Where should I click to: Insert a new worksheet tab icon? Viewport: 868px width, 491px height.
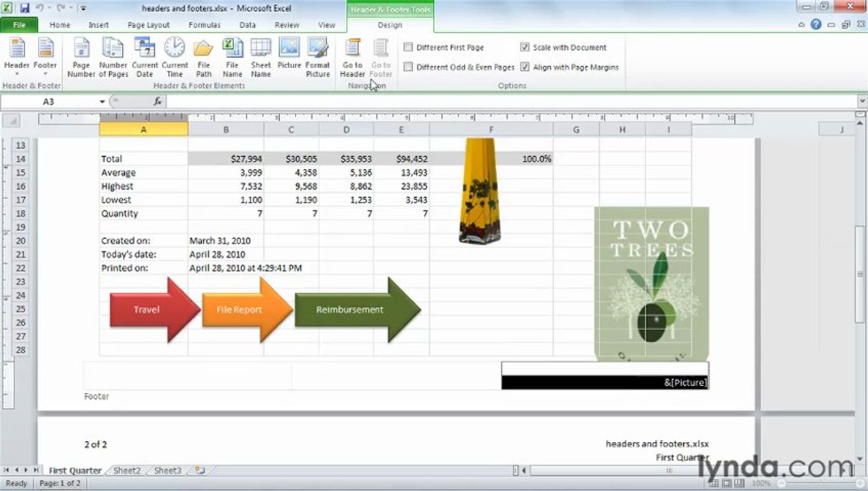click(x=199, y=471)
